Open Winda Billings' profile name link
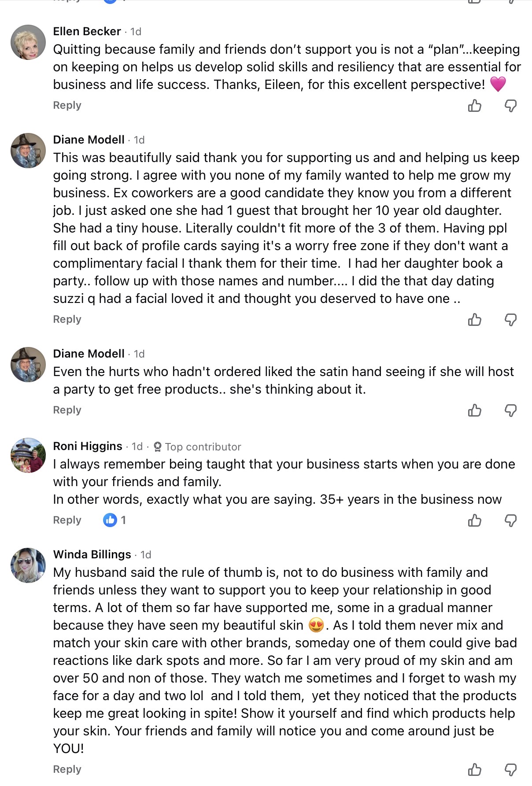 coord(92,554)
